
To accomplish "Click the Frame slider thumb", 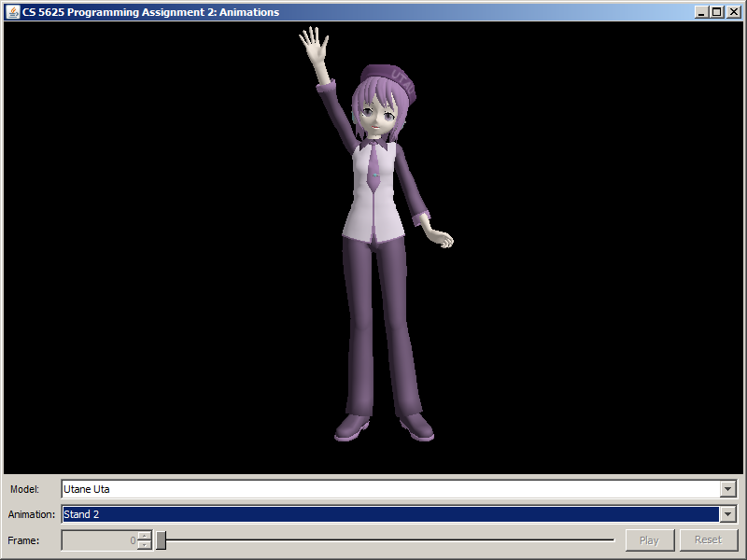I will point(161,540).
